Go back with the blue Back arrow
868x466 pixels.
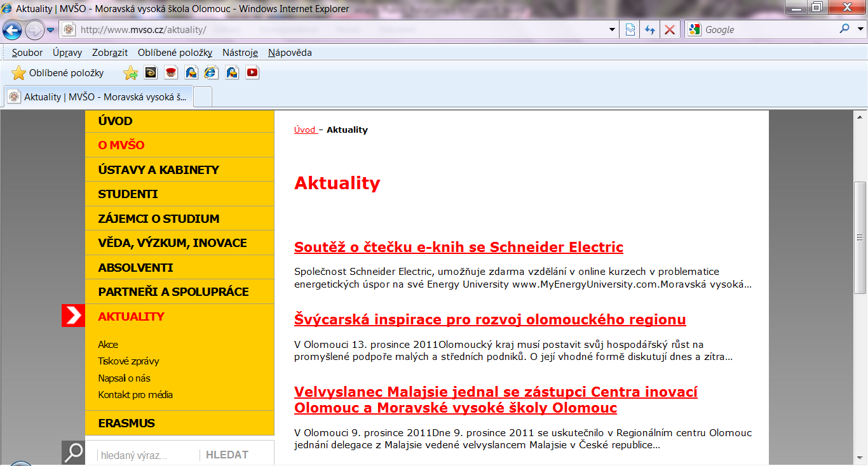pos(13,30)
